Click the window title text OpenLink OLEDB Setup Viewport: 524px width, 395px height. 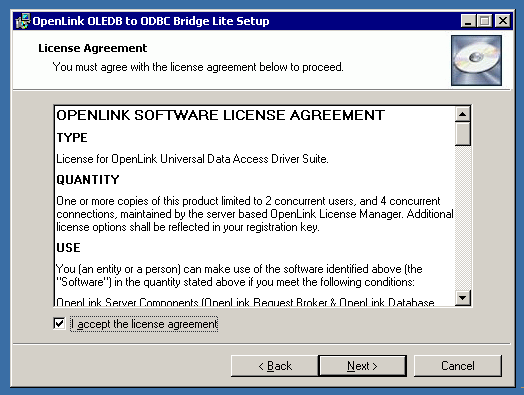(151, 21)
